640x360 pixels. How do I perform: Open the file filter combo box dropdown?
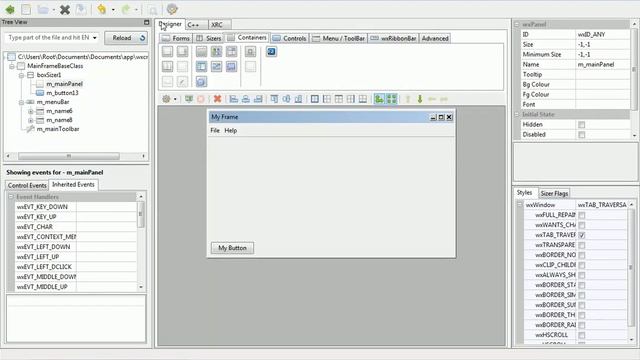click(x=95, y=38)
